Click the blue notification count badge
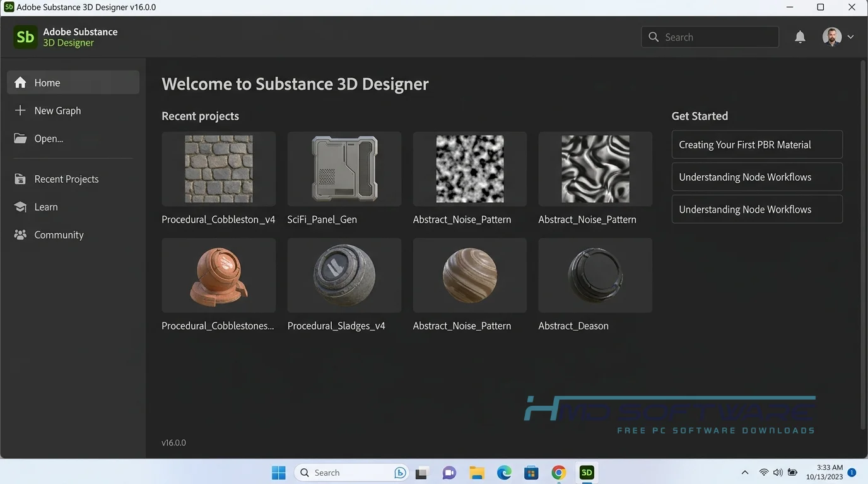The width and height of the screenshot is (868, 484). [852, 472]
